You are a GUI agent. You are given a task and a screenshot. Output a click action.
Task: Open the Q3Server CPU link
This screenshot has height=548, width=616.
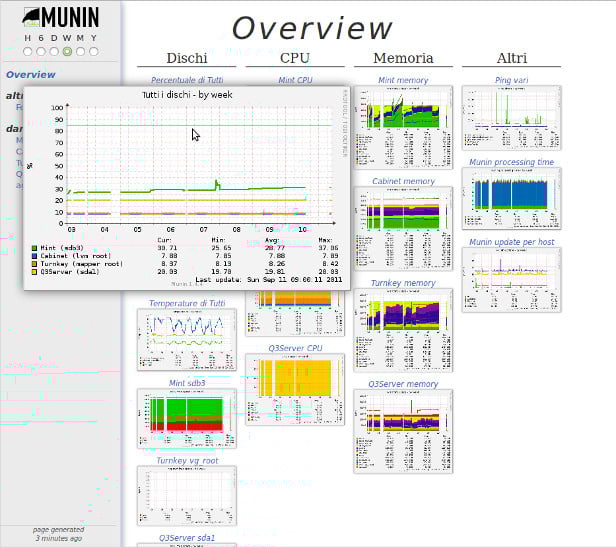point(295,348)
